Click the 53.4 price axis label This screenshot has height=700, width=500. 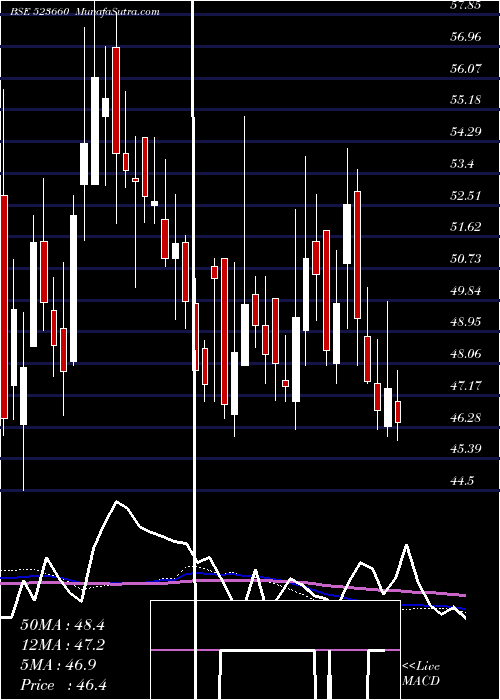462,164
